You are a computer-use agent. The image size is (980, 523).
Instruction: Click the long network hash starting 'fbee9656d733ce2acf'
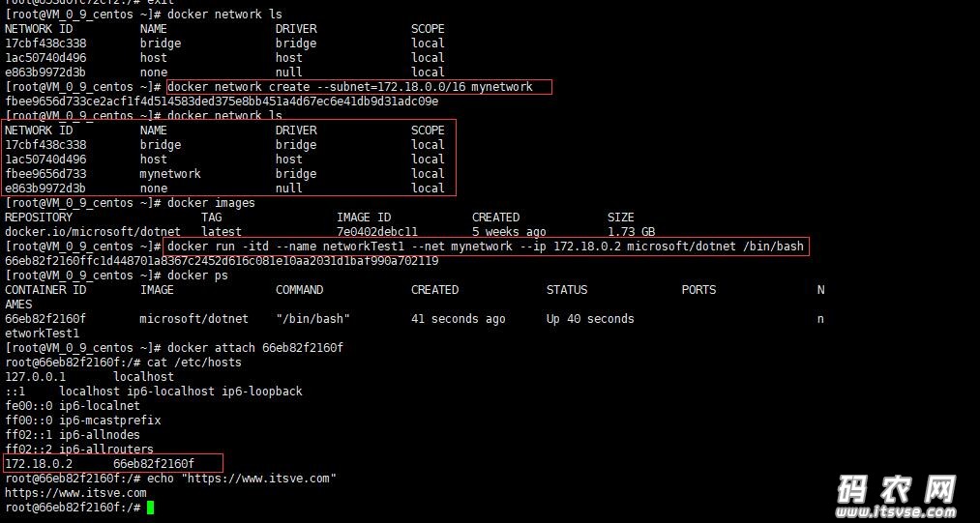point(222,102)
